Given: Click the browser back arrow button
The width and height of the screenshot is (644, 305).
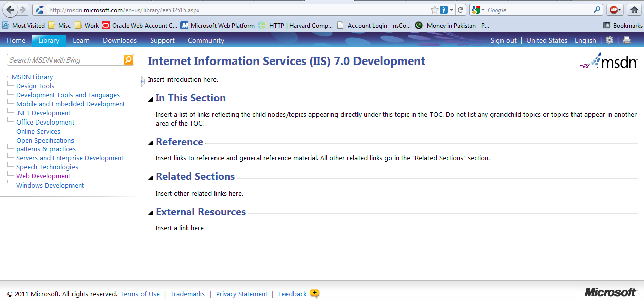Looking at the screenshot, I should point(10,10).
